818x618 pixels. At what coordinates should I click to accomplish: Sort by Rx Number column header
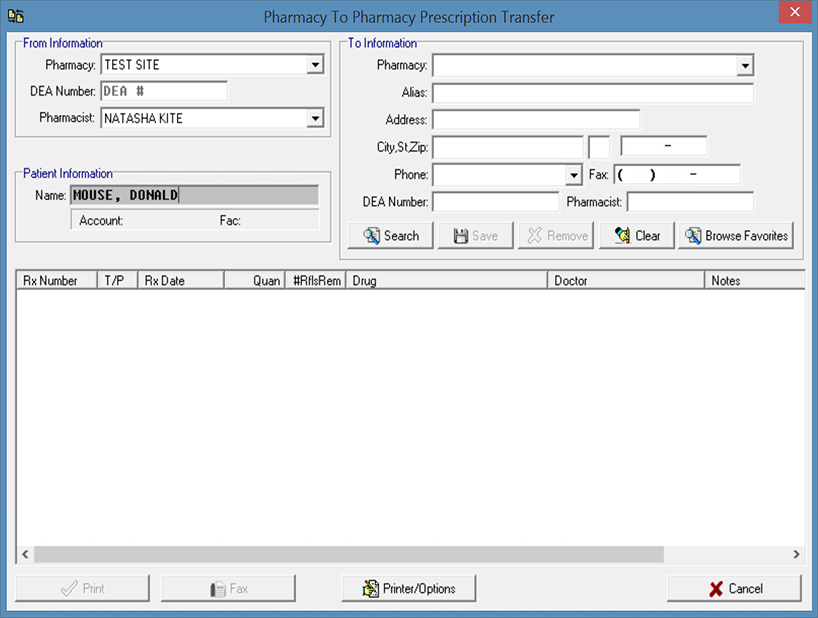55,281
